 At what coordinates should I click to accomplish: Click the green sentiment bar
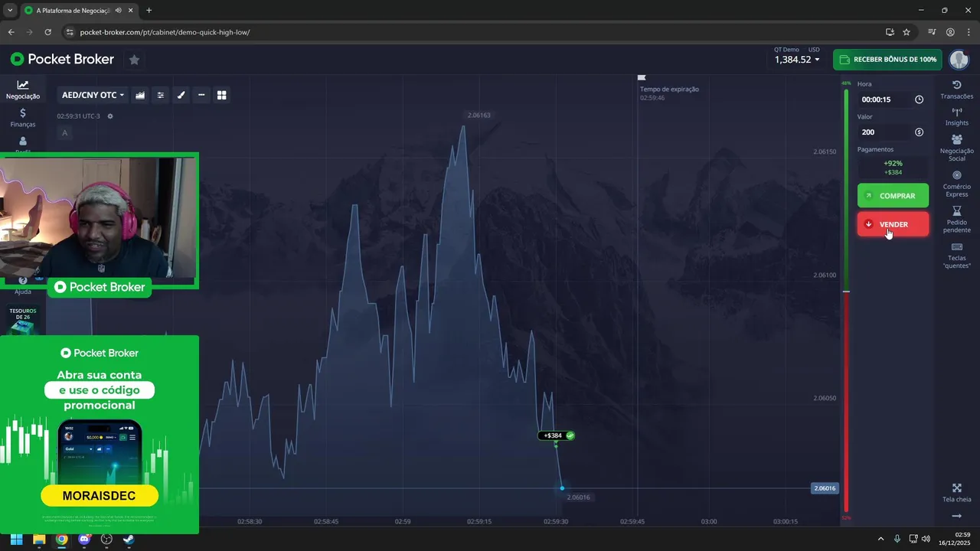click(x=846, y=189)
